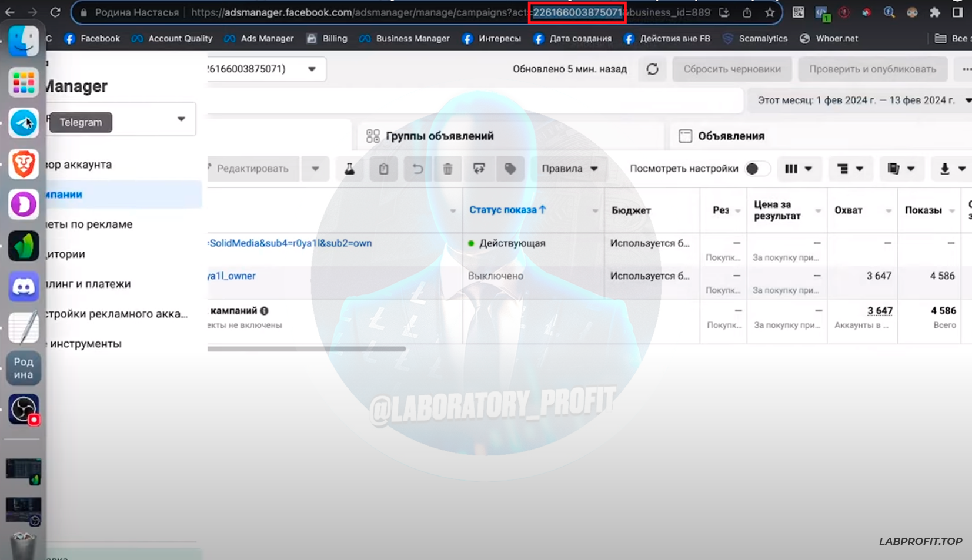Click the refresh data icon near update time

coord(652,69)
